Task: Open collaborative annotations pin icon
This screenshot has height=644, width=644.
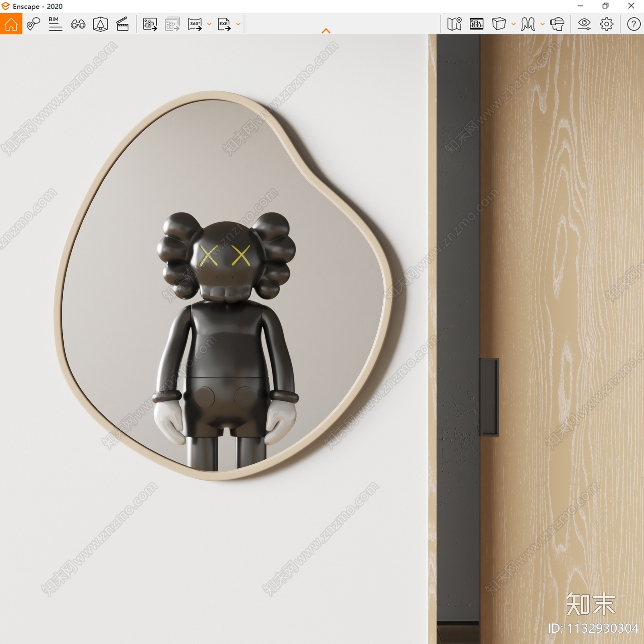Action: pos(33,24)
